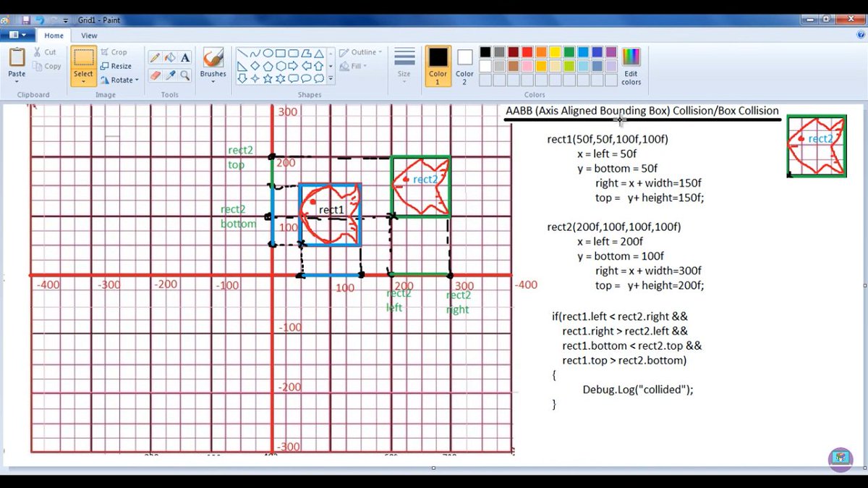This screenshot has height=488, width=868.
Task: Click the Copy button
Action: click(x=47, y=66)
